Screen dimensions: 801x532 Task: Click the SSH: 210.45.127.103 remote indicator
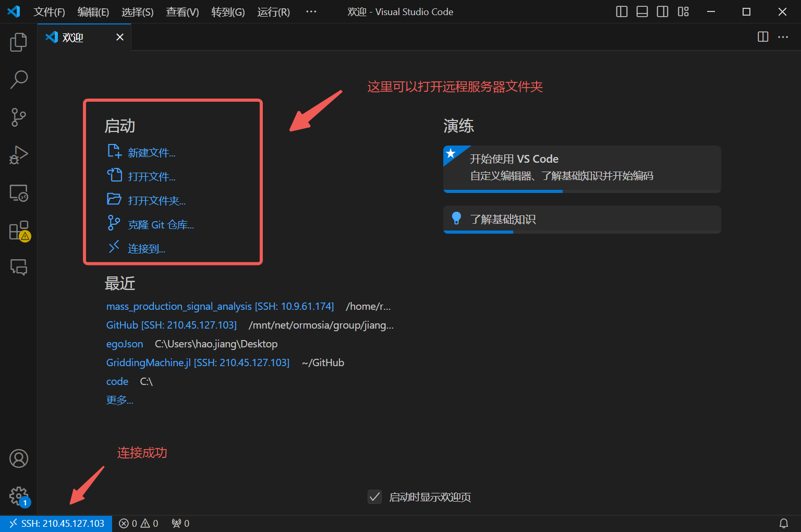tap(56, 523)
